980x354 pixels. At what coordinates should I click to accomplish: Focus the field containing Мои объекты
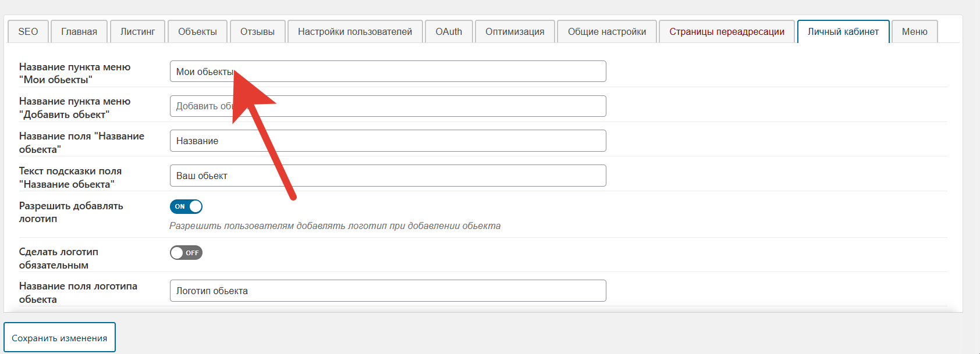click(407, 71)
